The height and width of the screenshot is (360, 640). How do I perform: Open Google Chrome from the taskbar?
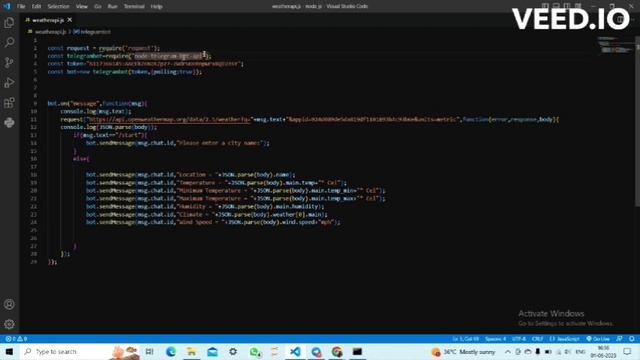(337, 351)
